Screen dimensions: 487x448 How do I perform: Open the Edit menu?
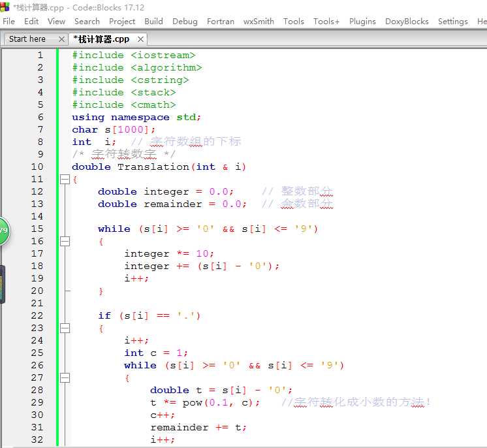[31, 22]
